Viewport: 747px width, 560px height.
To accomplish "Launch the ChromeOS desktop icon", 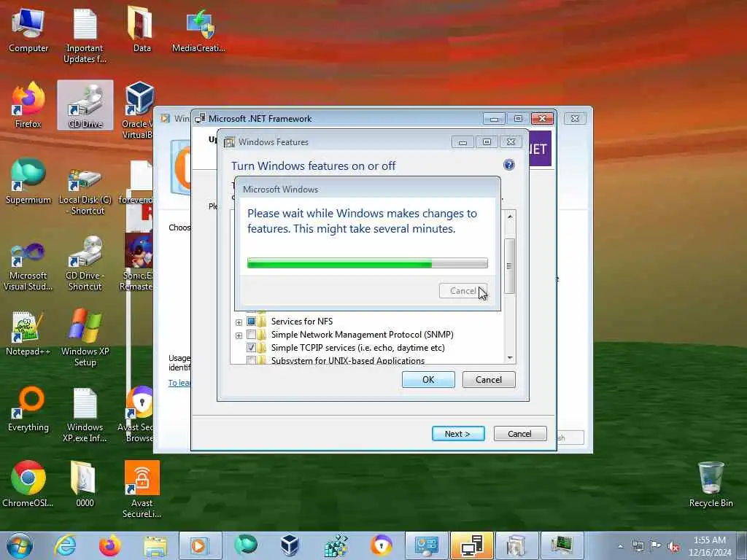I will (28, 483).
